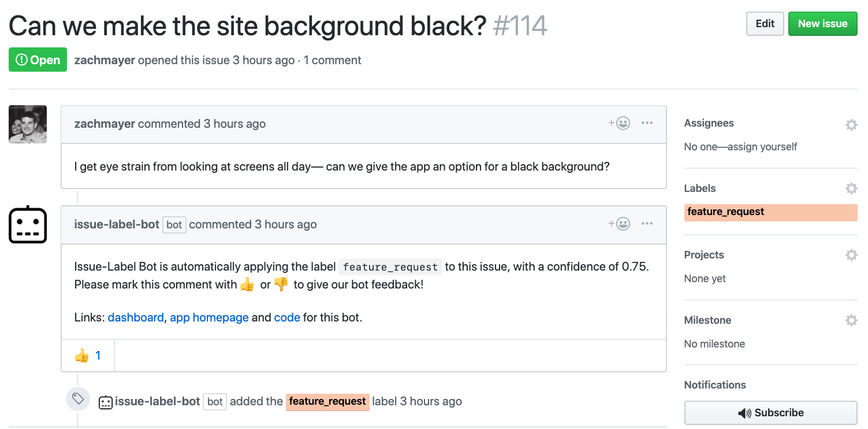
Task: Click the label tag timeline icon
Action: tap(78, 399)
